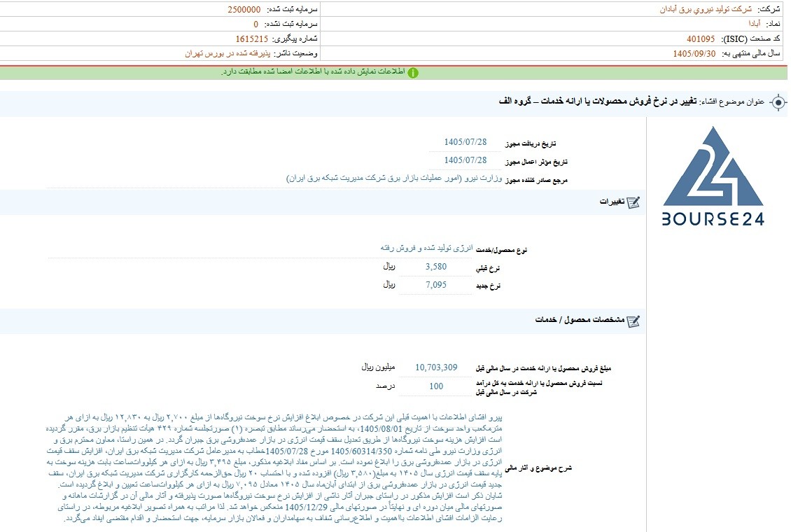The width and height of the screenshot is (791, 532).
Task: Click the previous rate value 3,580
Action: (x=436, y=267)
